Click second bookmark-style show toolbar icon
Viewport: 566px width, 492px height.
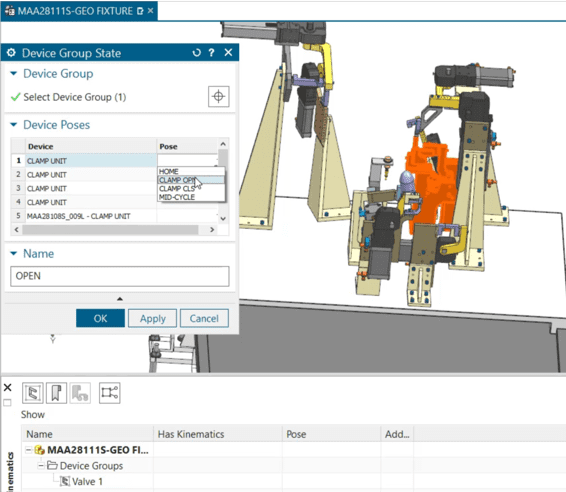56,393
